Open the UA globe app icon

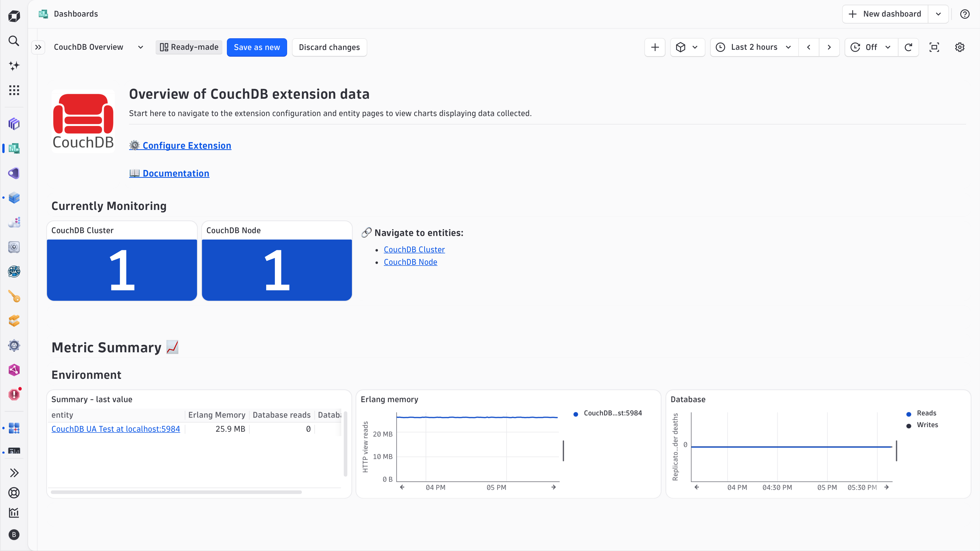click(x=14, y=271)
